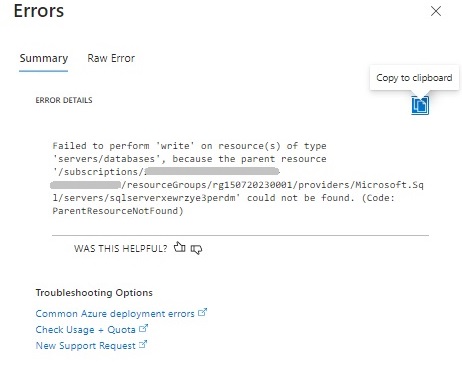Click external-link icon beside Common Azure deployment errors

(x=202, y=312)
